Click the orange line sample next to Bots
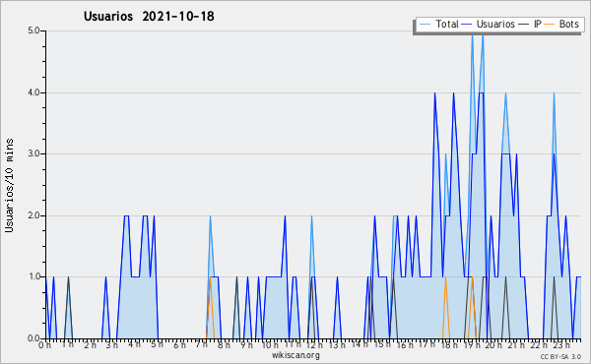 550,25
